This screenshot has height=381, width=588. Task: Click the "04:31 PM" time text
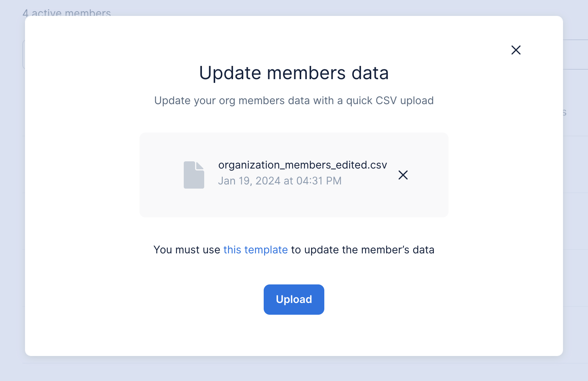pyautogui.click(x=319, y=181)
